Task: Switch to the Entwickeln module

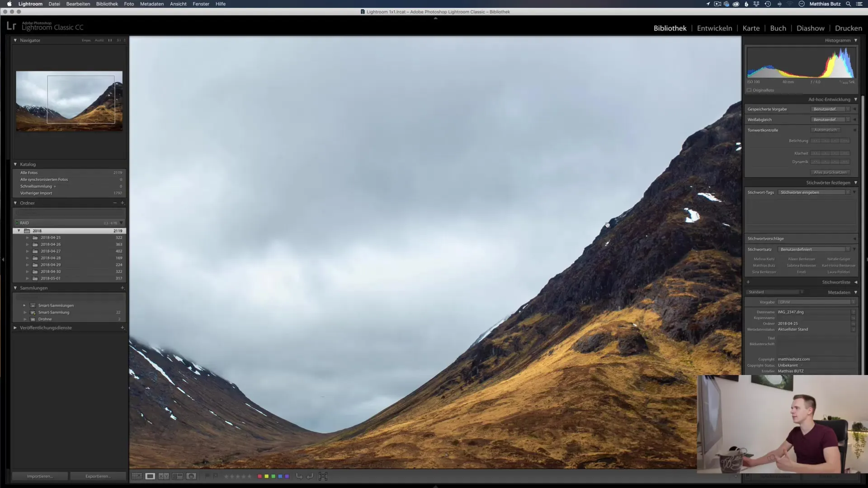Action: (x=714, y=28)
